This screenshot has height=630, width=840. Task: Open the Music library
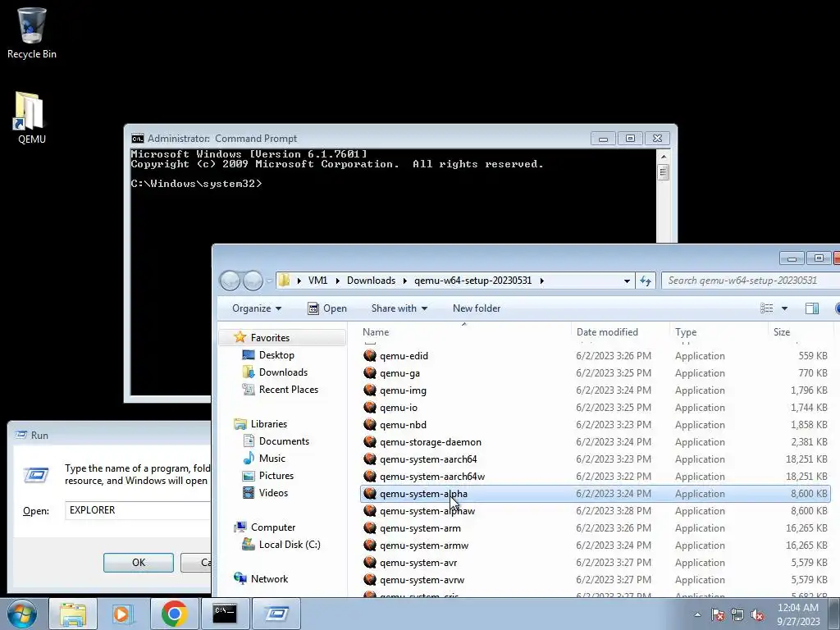pyautogui.click(x=272, y=458)
